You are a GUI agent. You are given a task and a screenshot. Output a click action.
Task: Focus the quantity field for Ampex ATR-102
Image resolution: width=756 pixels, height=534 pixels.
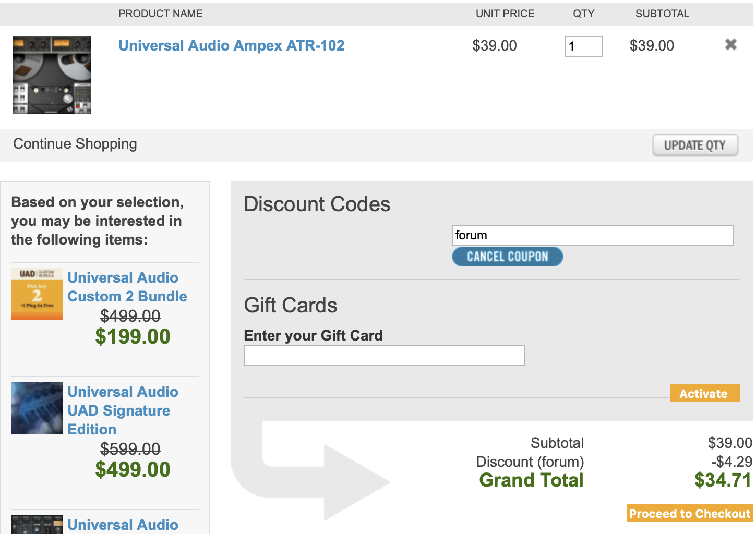(x=583, y=46)
